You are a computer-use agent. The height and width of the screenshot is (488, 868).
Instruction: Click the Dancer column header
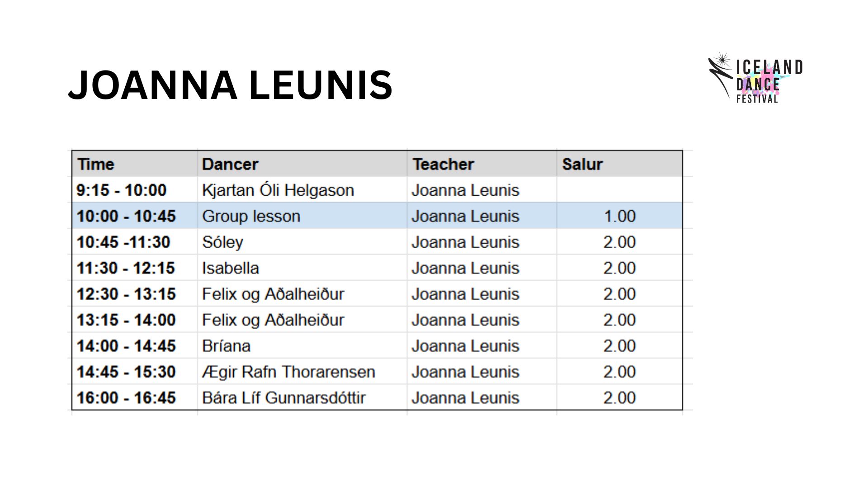[302, 164]
